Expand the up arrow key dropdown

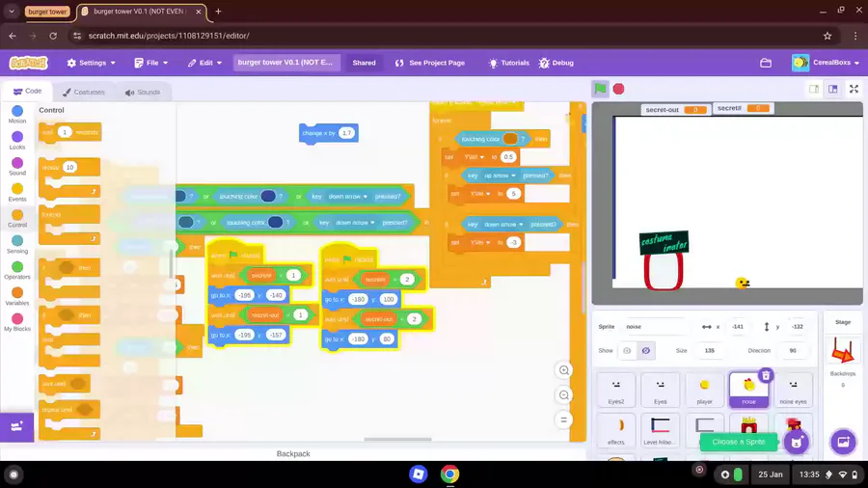pyautogui.click(x=500, y=176)
